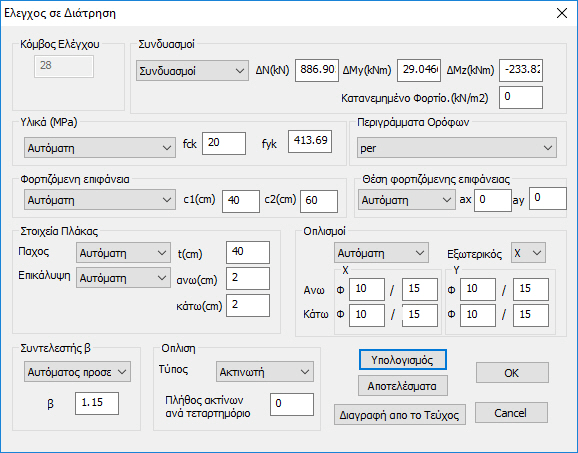578x453 pixels.
Task: Open the Εξωτερικός X dropdown
Action: pyautogui.click(x=528, y=253)
